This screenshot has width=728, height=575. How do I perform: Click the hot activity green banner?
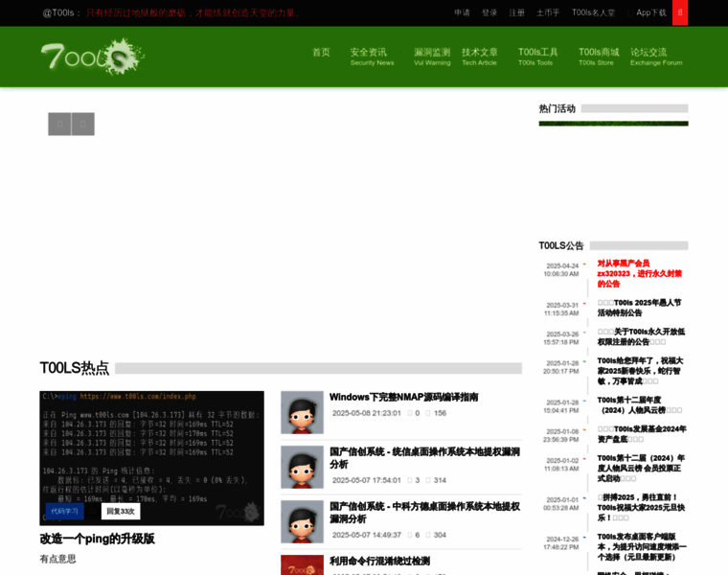pos(613,124)
